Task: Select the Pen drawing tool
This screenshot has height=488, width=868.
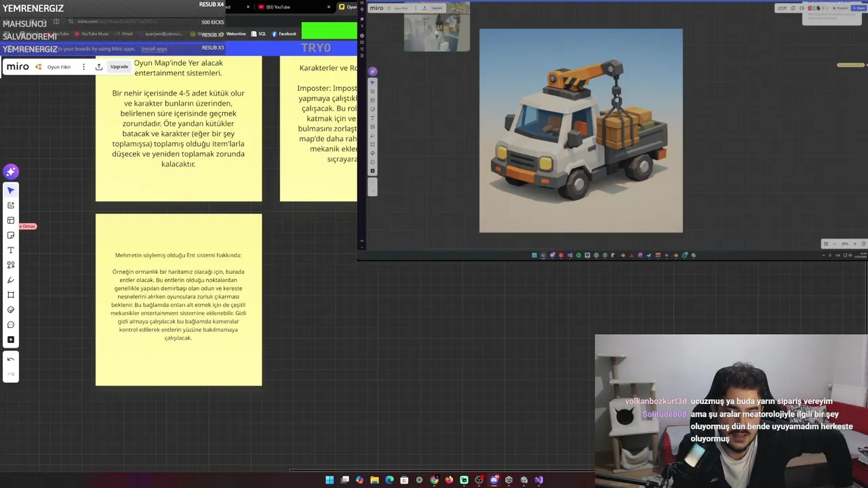Action: click(x=10, y=280)
